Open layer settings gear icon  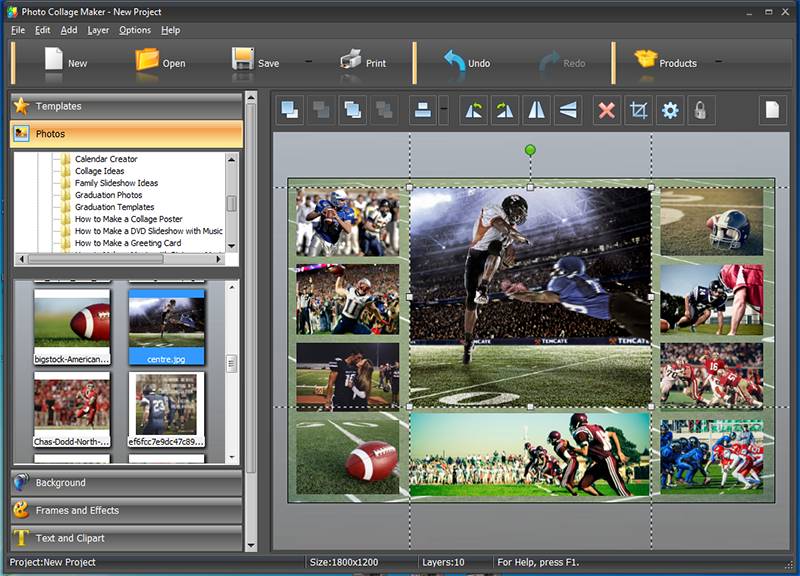click(x=670, y=110)
